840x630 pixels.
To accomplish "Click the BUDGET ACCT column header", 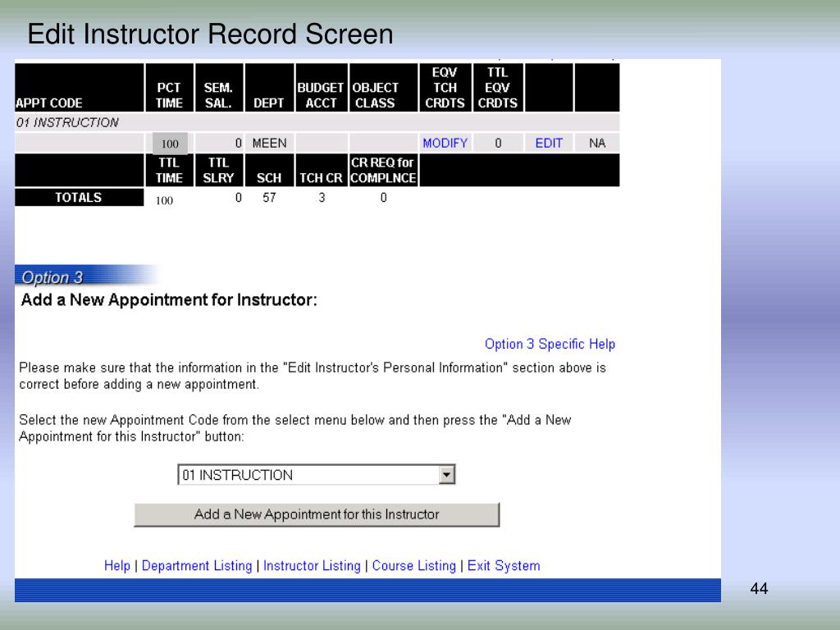I will [321, 88].
